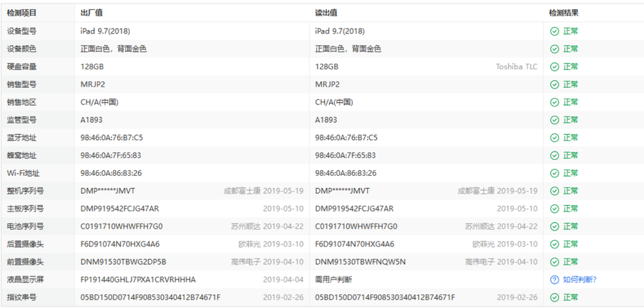
Task: Select the Wi-Fi地址 row label
Action: [24, 173]
